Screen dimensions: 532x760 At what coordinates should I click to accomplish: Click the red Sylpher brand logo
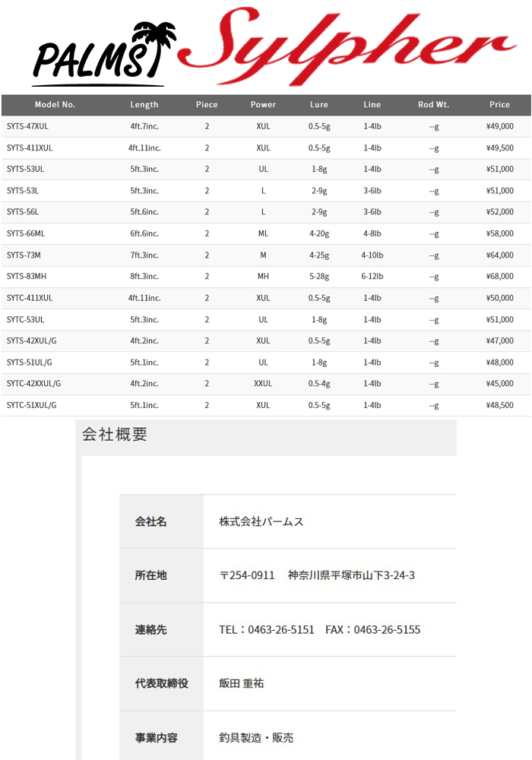(346, 46)
